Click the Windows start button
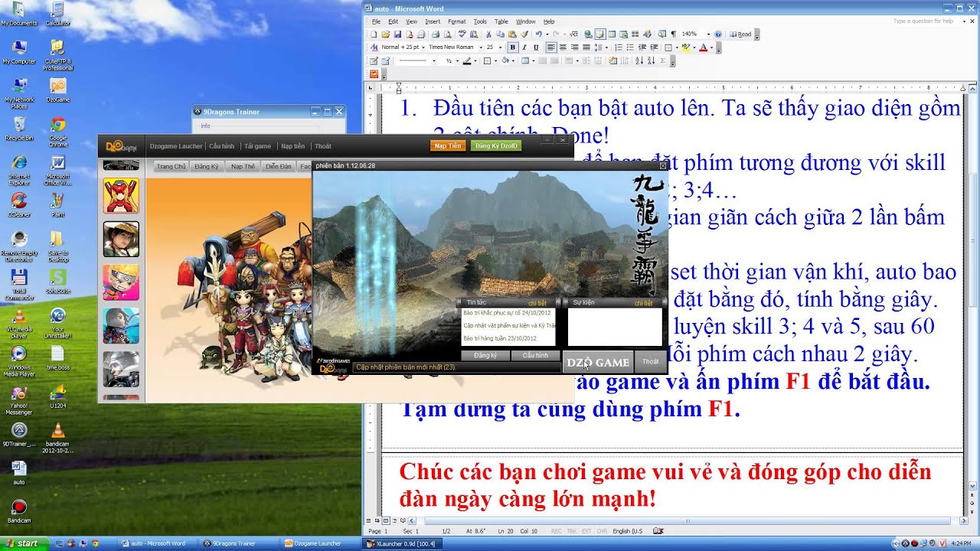 pos(24,543)
